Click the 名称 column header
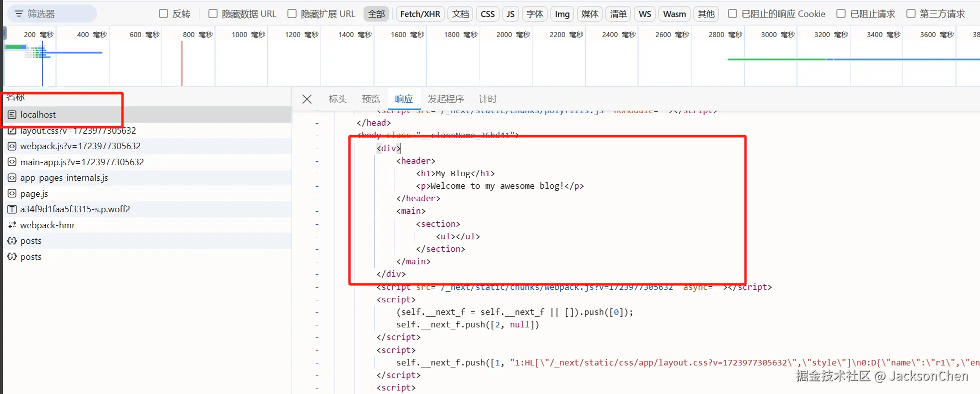Image resolution: width=980 pixels, height=394 pixels. [15, 97]
